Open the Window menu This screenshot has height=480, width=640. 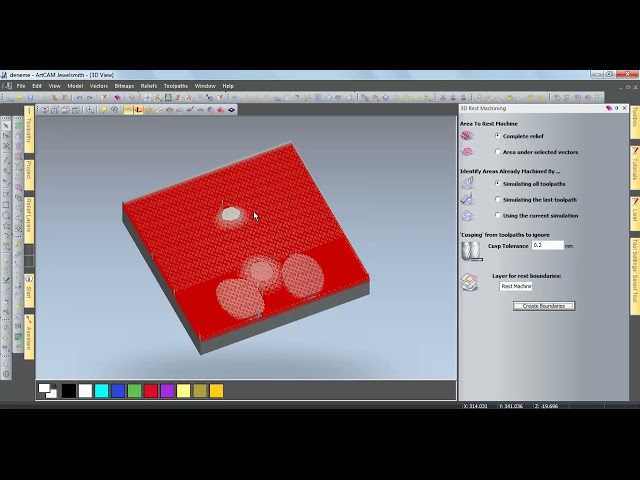click(x=205, y=86)
